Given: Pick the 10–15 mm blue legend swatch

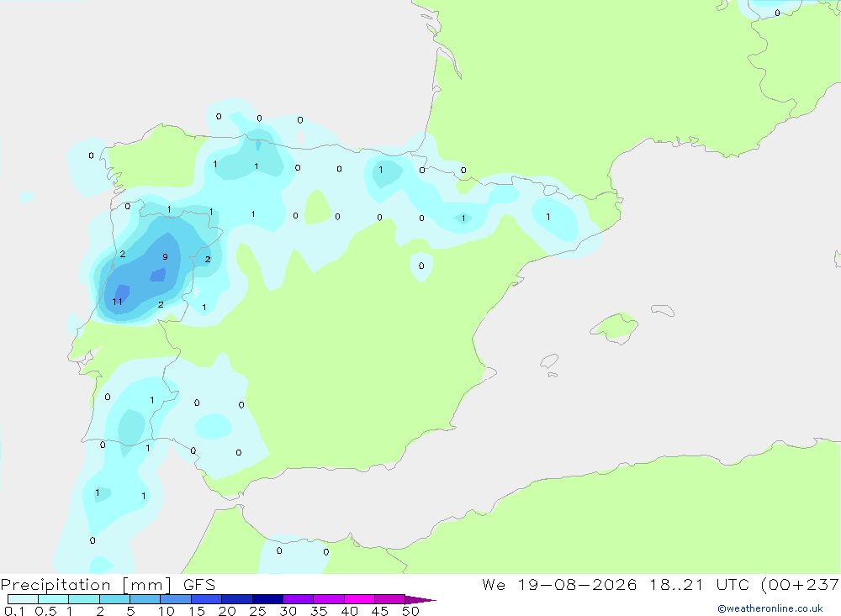Looking at the screenshot, I should (x=176, y=599).
